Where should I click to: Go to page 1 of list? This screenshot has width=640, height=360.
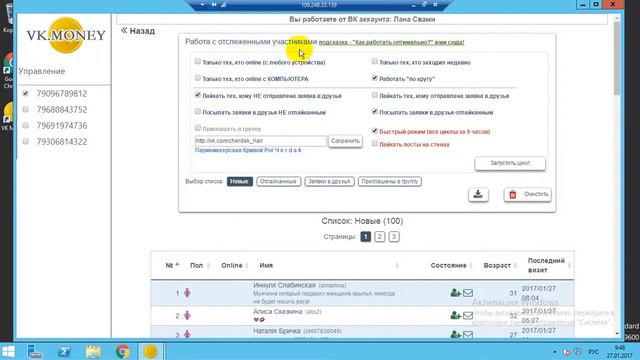pyautogui.click(x=366, y=237)
